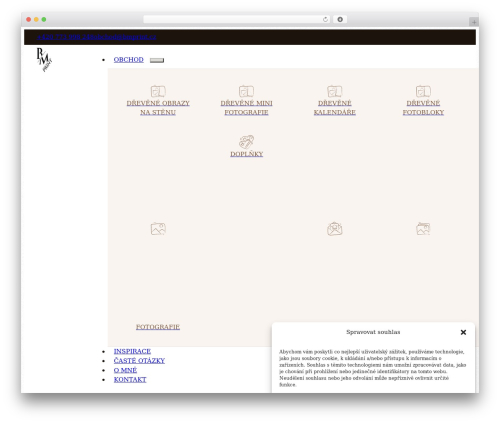Click the BM Print logo
This screenshot has width=500, height=423.
(44, 60)
